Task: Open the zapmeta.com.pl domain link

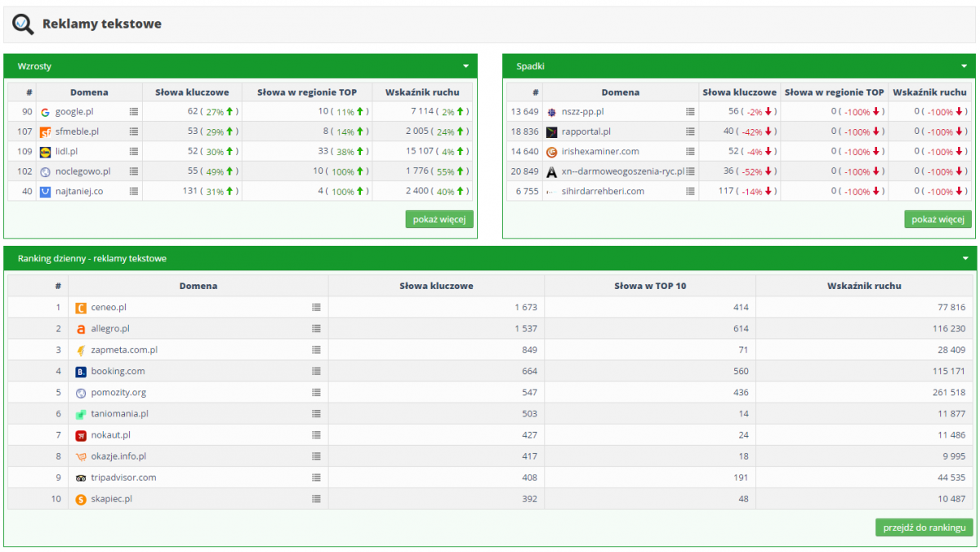Action: click(x=124, y=349)
